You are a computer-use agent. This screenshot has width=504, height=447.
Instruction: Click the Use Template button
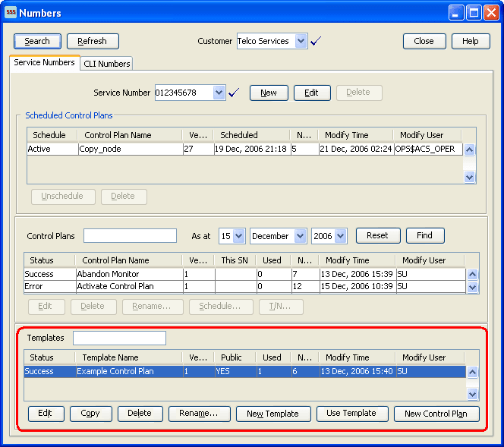[x=351, y=414]
